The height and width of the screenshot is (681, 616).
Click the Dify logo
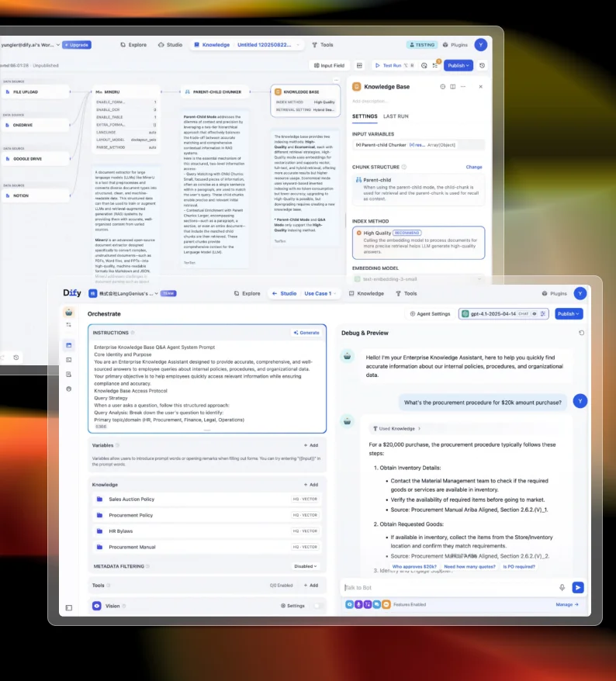point(72,294)
